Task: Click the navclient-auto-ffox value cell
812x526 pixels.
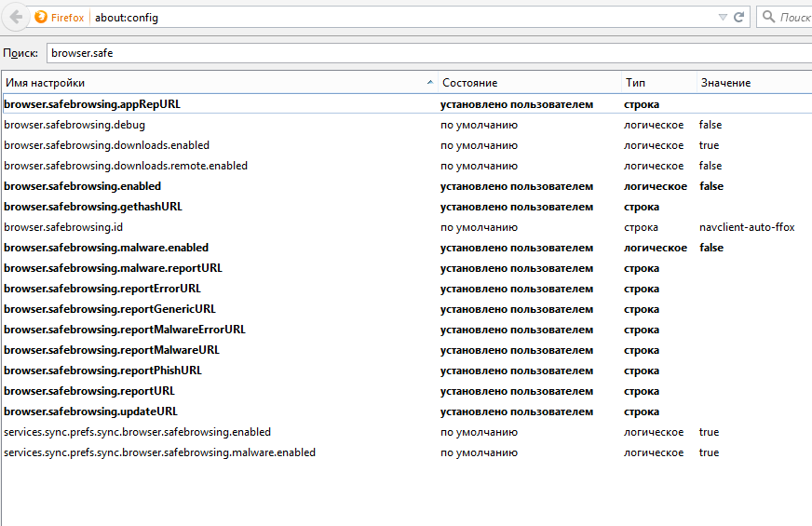Action: click(x=747, y=227)
